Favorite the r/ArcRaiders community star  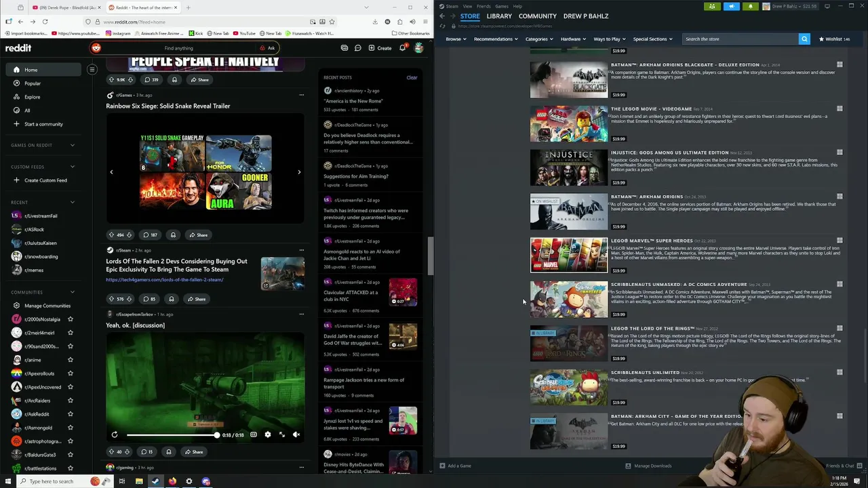click(x=71, y=401)
